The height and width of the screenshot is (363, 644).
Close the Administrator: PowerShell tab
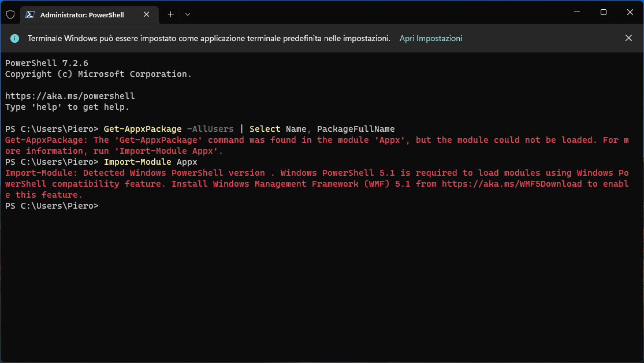click(146, 14)
